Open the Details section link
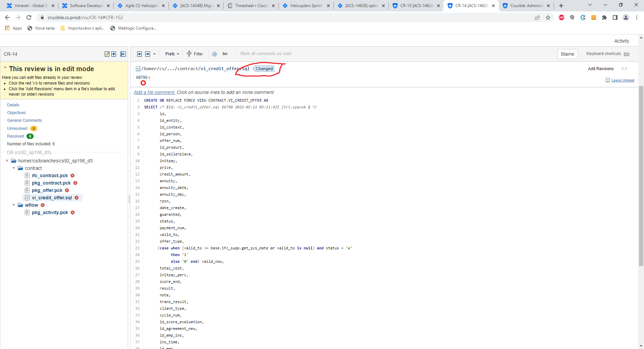 pos(13,105)
